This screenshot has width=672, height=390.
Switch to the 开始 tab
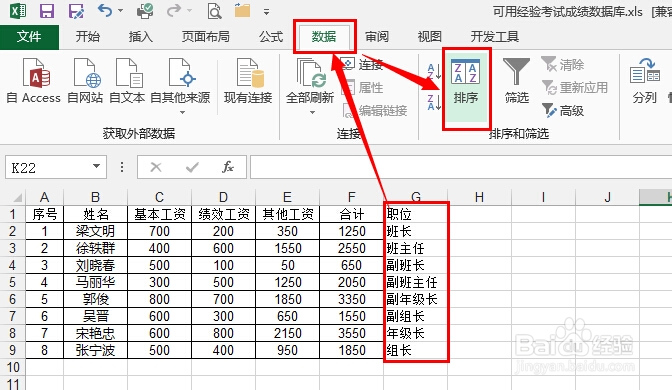pos(87,37)
